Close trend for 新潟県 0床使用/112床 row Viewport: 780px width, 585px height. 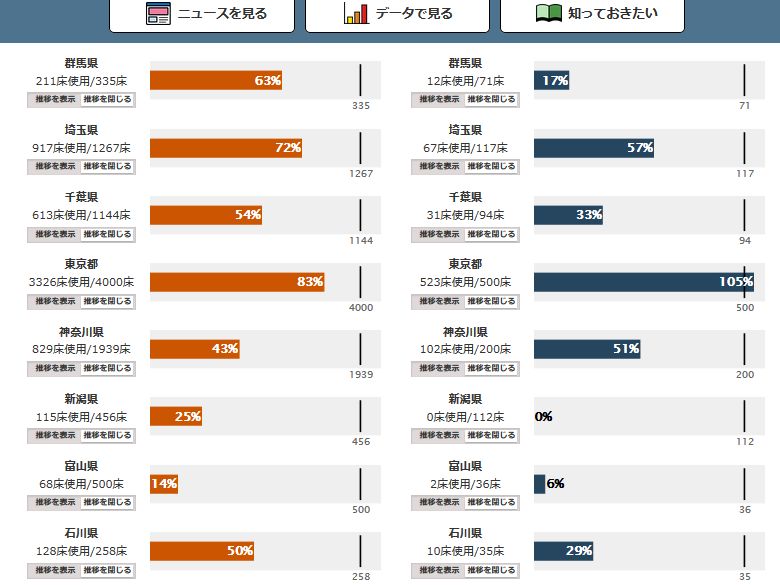pyautogui.click(x=493, y=436)
